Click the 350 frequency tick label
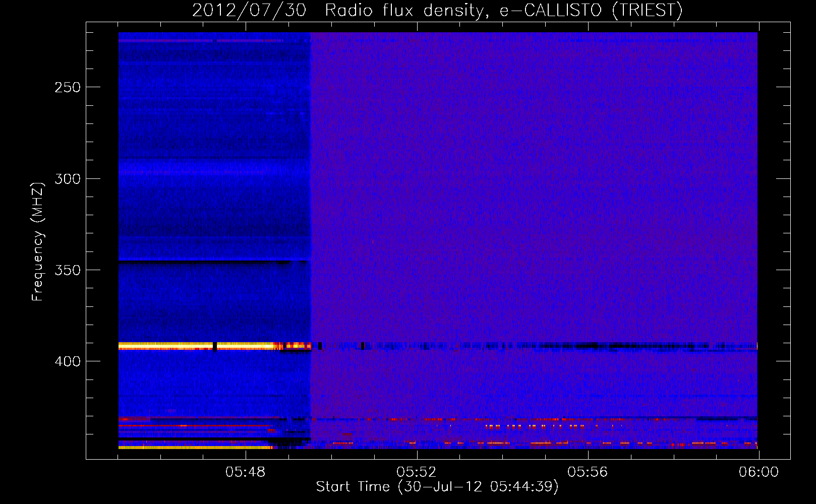The height and width of the screenshot is (504, 816). pos(68,270)
